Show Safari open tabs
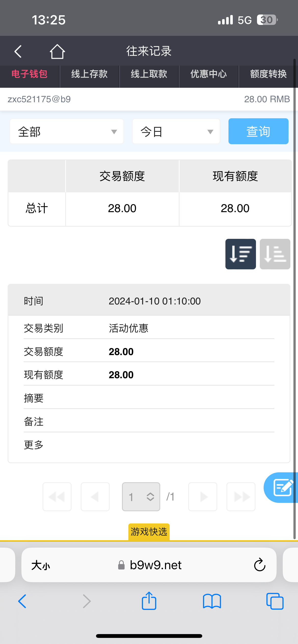 click(275, 601)
